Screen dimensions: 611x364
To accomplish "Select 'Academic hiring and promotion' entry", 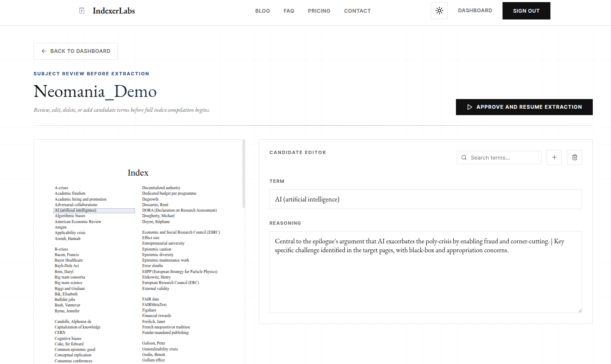I will [x=81, y=199].
